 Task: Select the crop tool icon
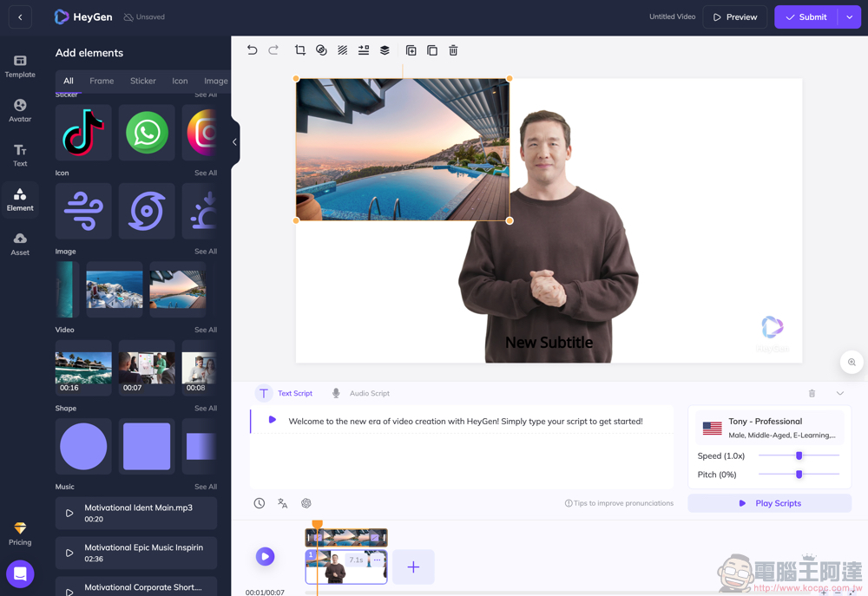pos(300,50)
